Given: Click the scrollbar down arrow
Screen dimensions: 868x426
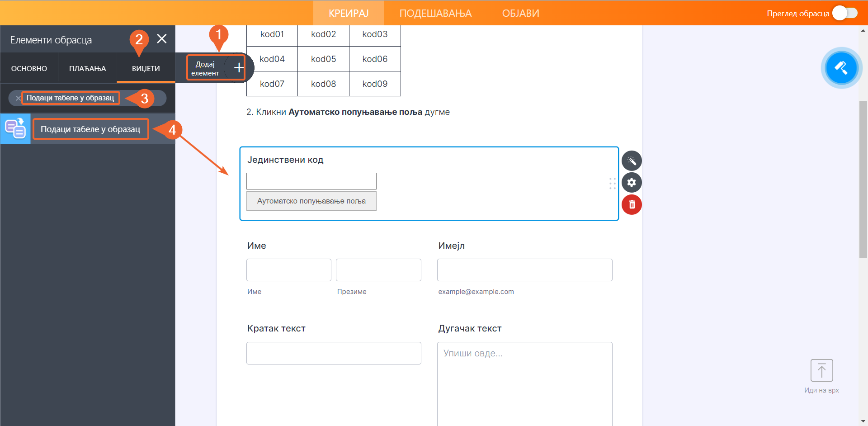Looking at the screenshot, I should [863, 421].
